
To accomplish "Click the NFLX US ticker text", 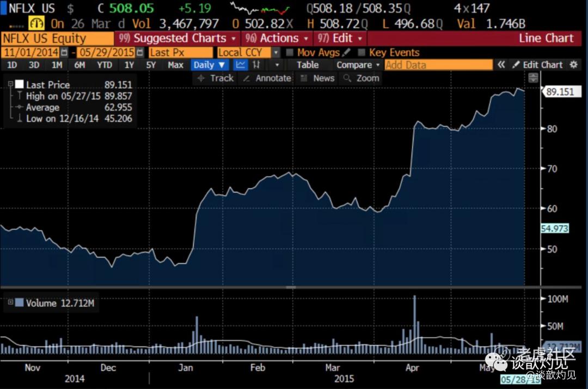I will (x=32, y=8).
